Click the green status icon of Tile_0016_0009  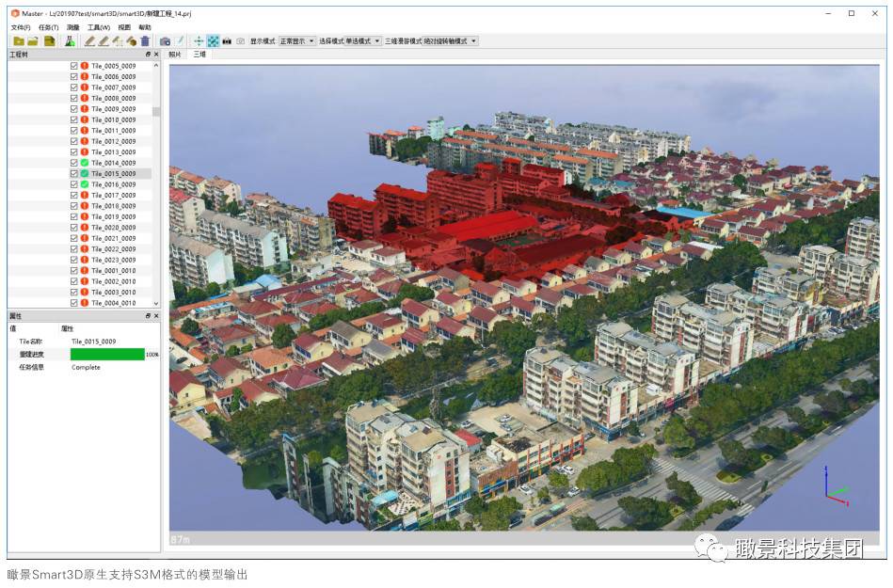coord(85,184)
